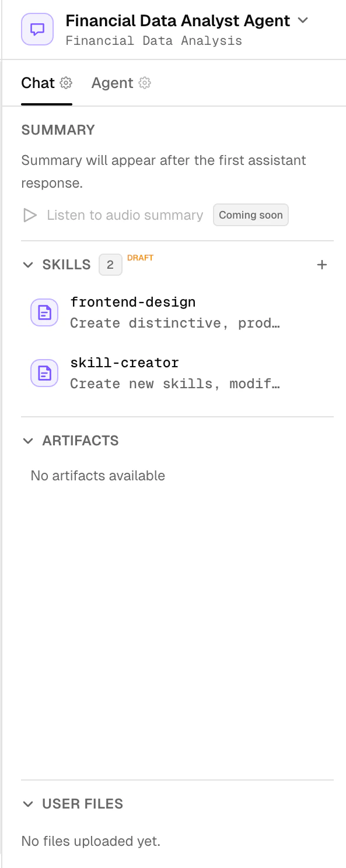Open the skill-creator skill entry

tap(124, 363)
